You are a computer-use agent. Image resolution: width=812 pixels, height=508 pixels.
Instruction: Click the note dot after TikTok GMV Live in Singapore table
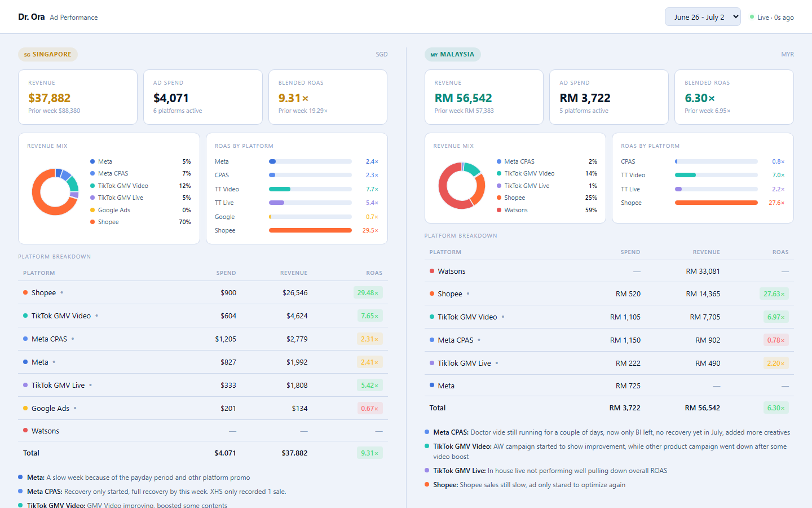tap(90, 385)
